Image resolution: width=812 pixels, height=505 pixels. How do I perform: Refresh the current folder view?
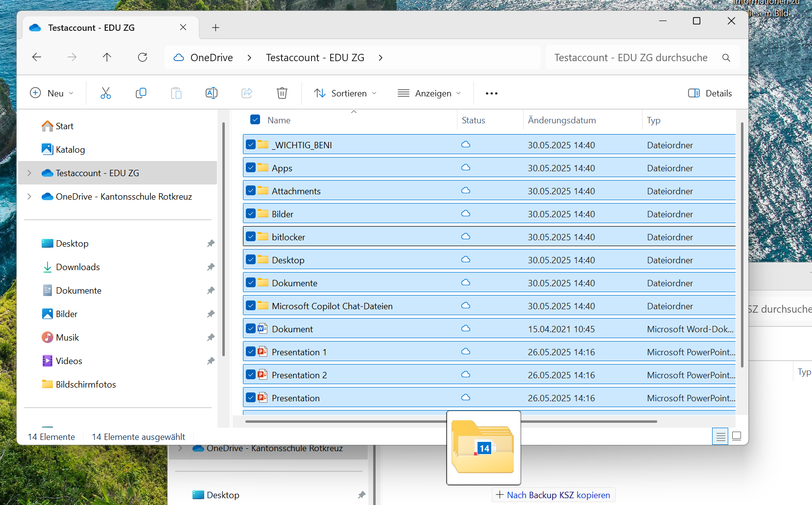point(143,57)
